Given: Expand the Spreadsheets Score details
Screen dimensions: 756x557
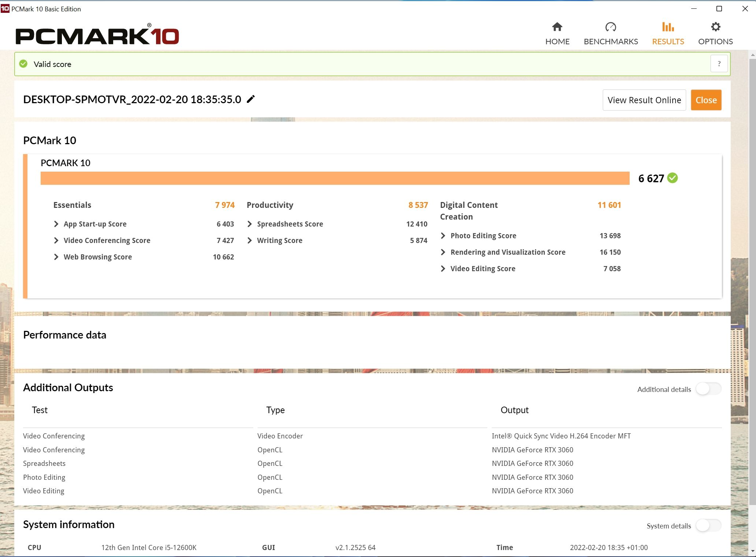Looking at the screenshot, I should 249,224.
